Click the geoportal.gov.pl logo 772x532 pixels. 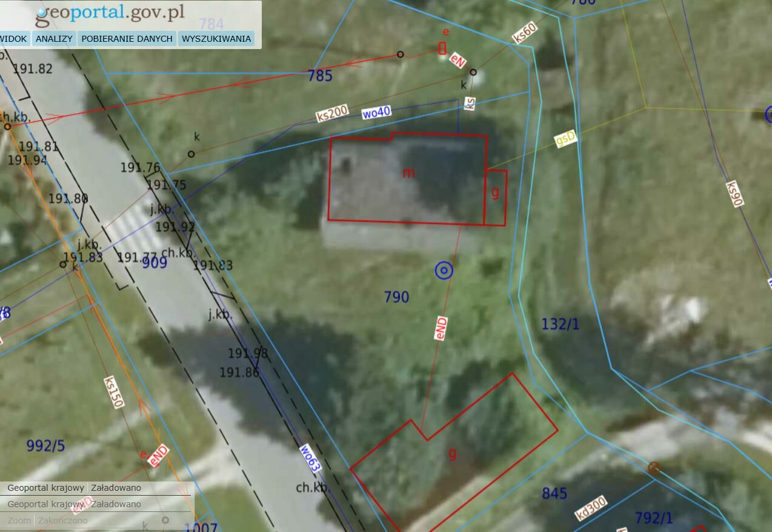click(110, 15)
